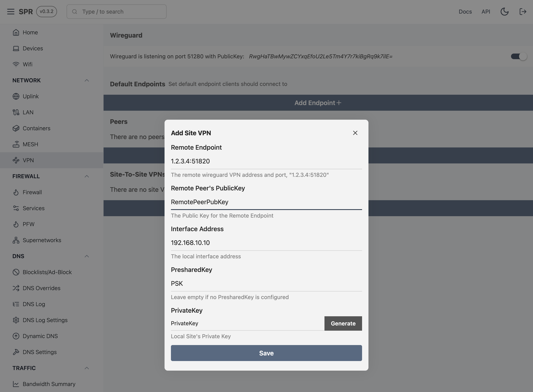The width and height of the screenshot is (533, 392).
Task: Click the VPN nodes icon
Action: point(16,160)
